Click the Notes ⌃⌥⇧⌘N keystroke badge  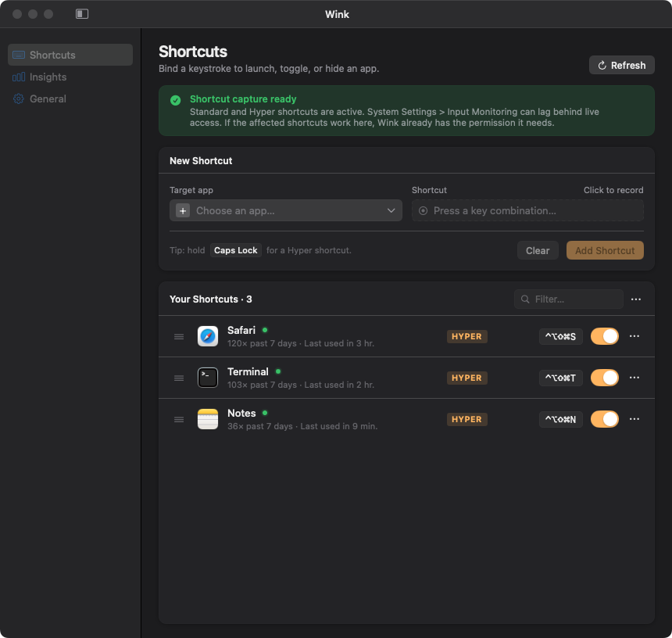tap(560, 419)
